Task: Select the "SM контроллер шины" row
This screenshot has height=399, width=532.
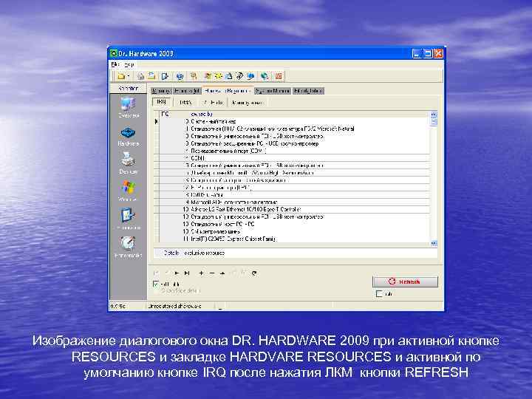Action: [x=292, y=231]
